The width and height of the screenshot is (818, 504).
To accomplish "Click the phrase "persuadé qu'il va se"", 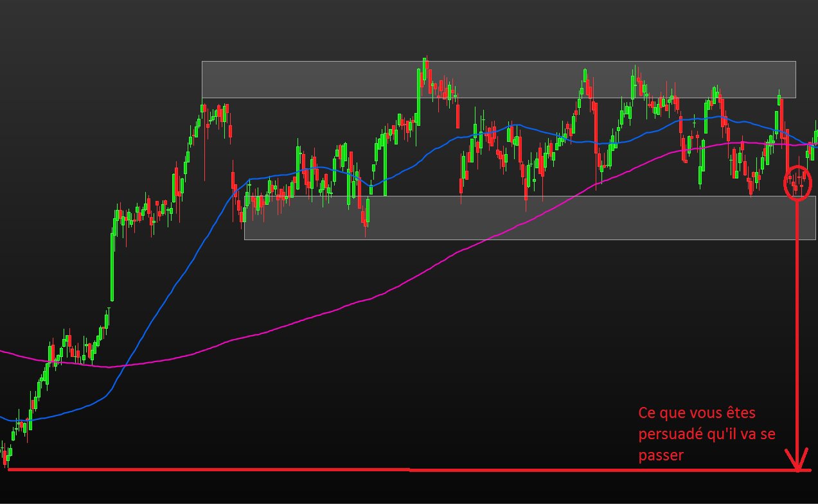I will (706, 434).
